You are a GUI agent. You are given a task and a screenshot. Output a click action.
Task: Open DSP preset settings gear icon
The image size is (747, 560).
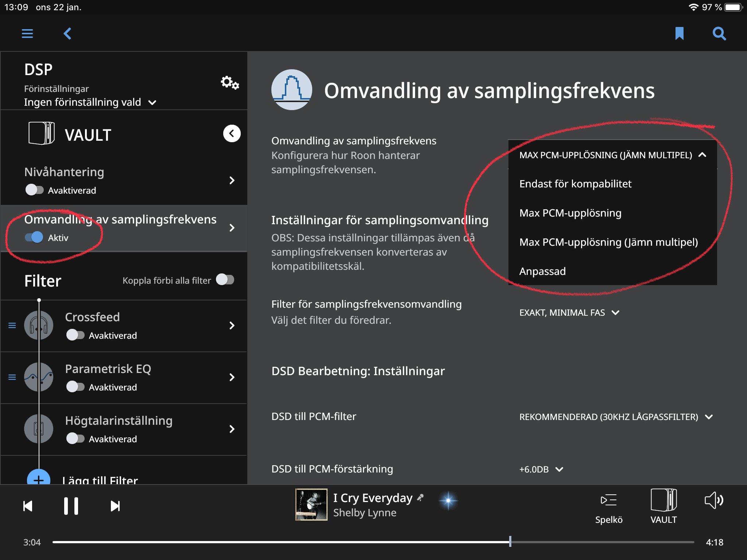click(x=229, y=83)
